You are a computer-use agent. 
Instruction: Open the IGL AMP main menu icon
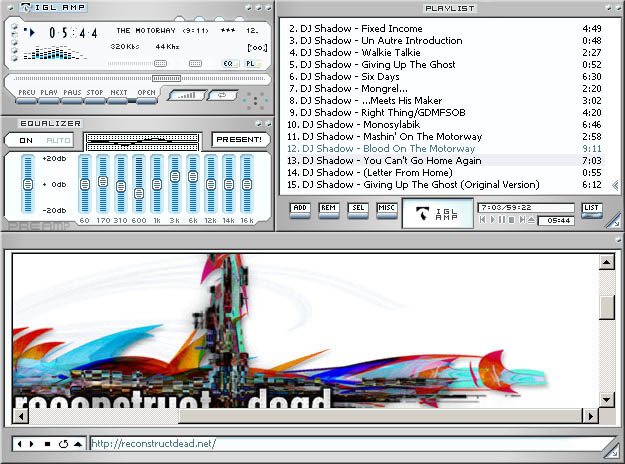25,7
